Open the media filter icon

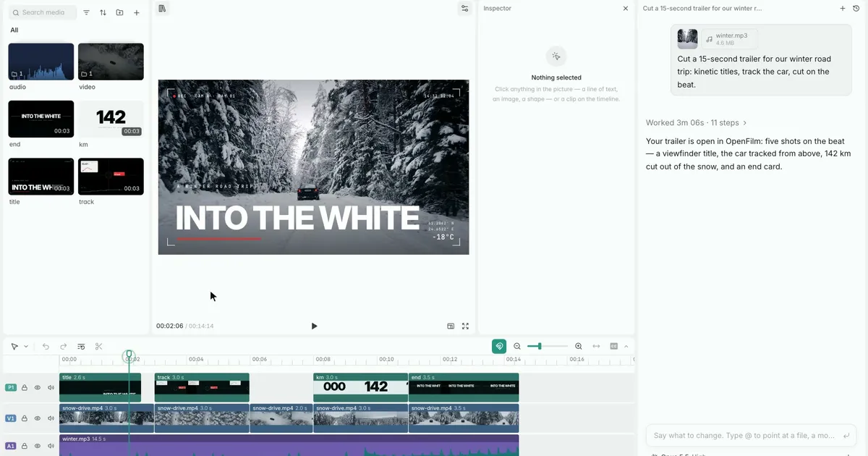tap(87, 12)
